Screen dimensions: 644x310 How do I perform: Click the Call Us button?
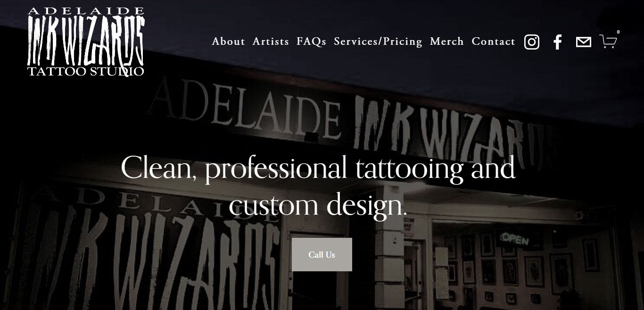tap(322, 254)
